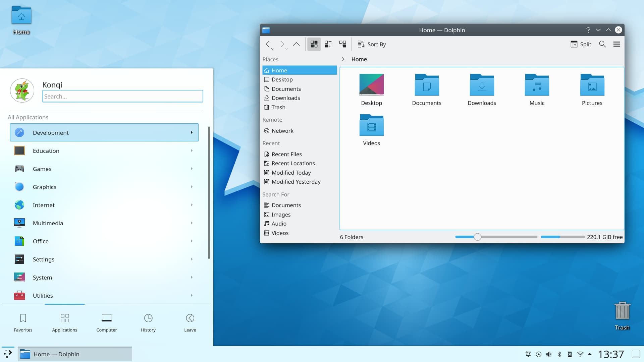Expand the system tray arrow
This screenshot has width=644, height=362.
click(589, 354)
